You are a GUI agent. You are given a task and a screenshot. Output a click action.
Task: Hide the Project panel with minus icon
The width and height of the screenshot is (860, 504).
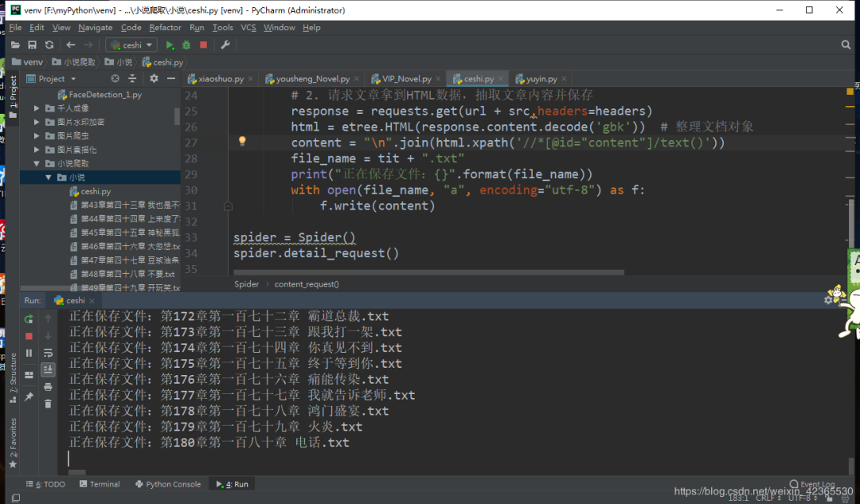pyautogui.click(x=171, y=78)
